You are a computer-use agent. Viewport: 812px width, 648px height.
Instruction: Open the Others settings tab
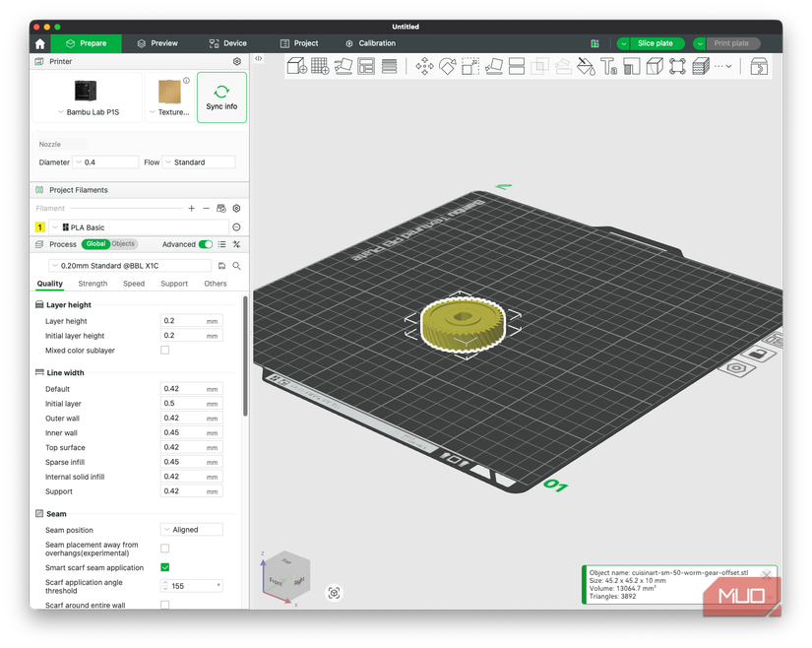tap(216, 284)
